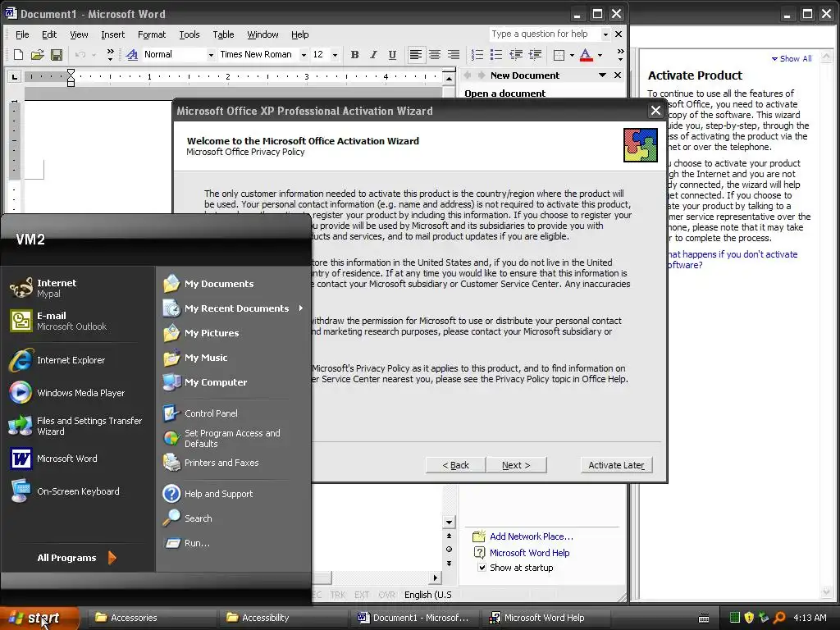Screen dimensions: 840x630
Task: Toggle bulleted list formatting
Action: [496, 55]
